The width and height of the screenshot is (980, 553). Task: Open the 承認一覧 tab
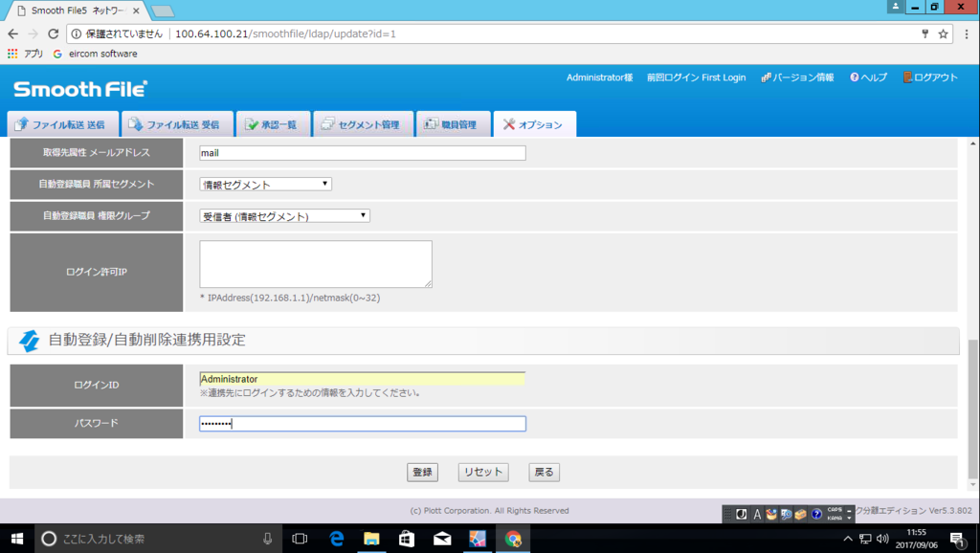273,123
